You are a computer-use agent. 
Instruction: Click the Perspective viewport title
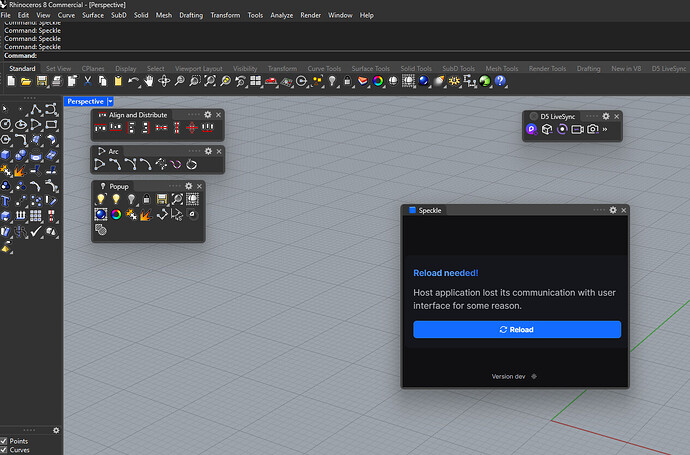point(85,102)
